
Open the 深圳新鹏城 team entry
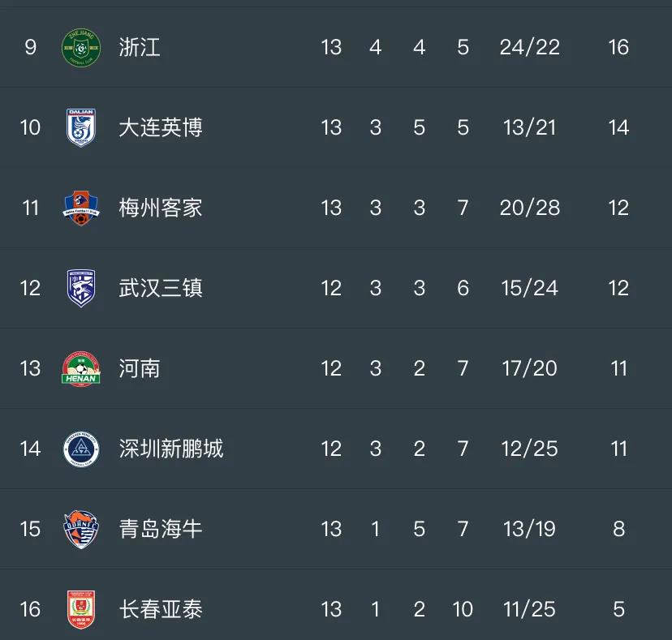point(171,449)
